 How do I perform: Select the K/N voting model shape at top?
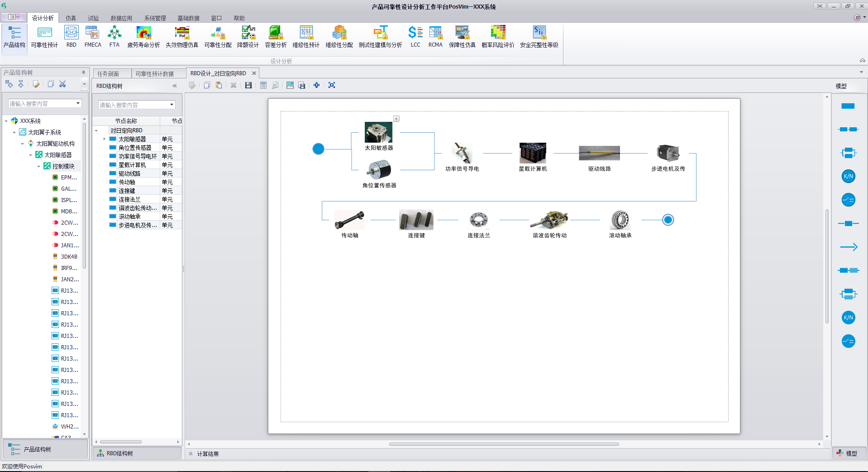point(848,176)
